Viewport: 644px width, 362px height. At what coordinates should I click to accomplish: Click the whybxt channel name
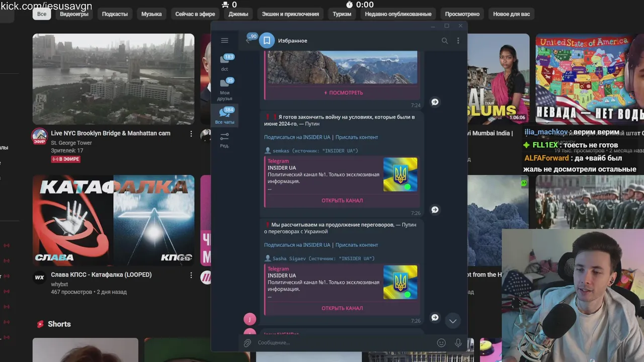(x=59, y=284)
